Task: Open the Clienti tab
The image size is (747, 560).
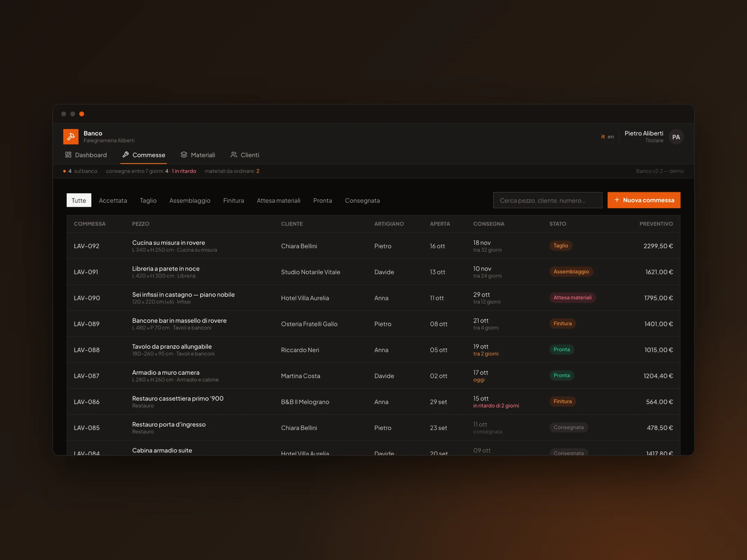Action: click(245, 155)
